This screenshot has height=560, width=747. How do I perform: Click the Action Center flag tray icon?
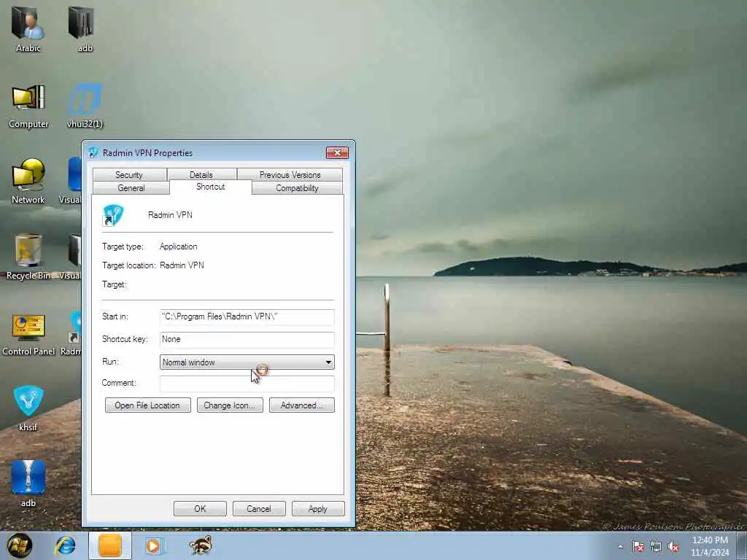click(x=638, y=547)
